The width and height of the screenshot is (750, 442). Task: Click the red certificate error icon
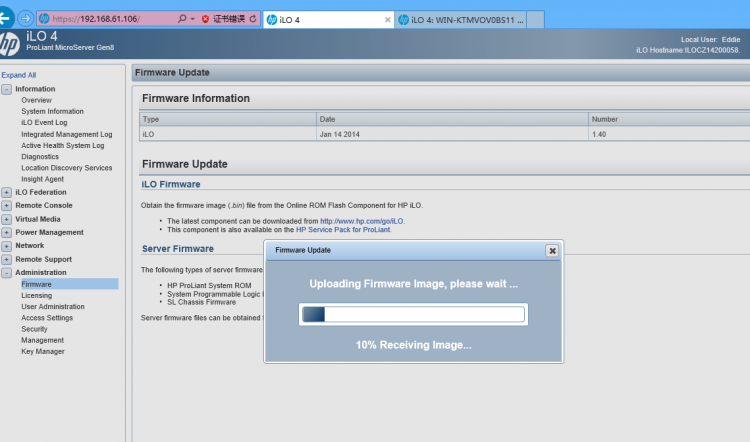205,19
